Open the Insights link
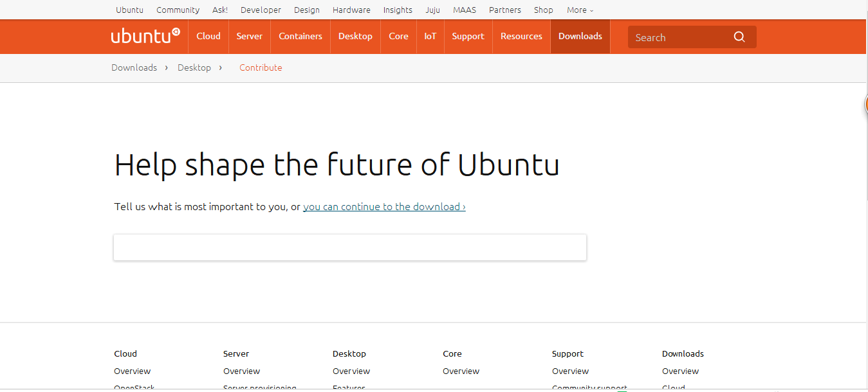Screen dimensions: 868x392 [398, 10]
